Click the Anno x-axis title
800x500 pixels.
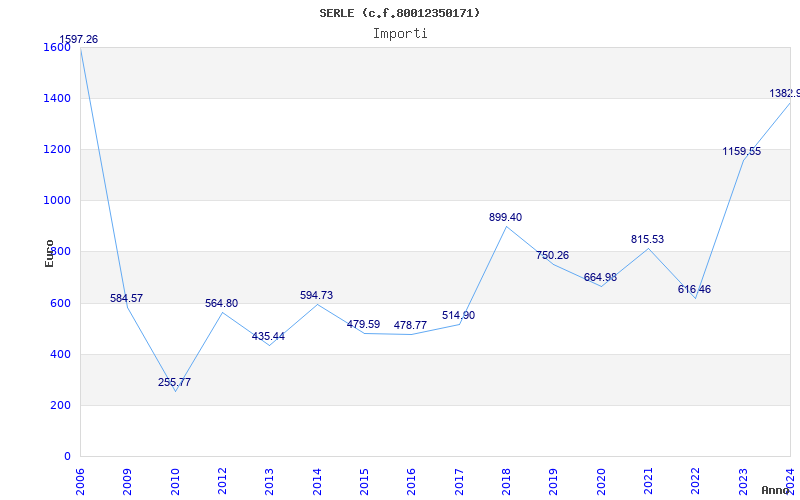(x=775, y=490)
